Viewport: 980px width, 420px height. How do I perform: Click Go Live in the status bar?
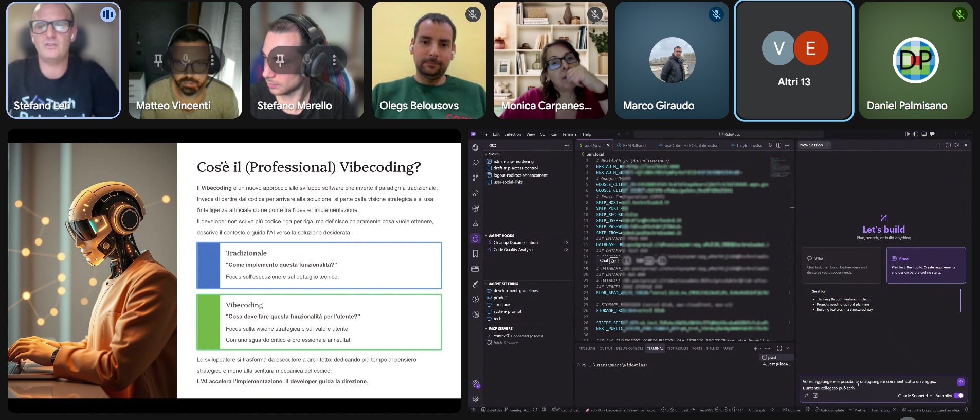(793, 410)
